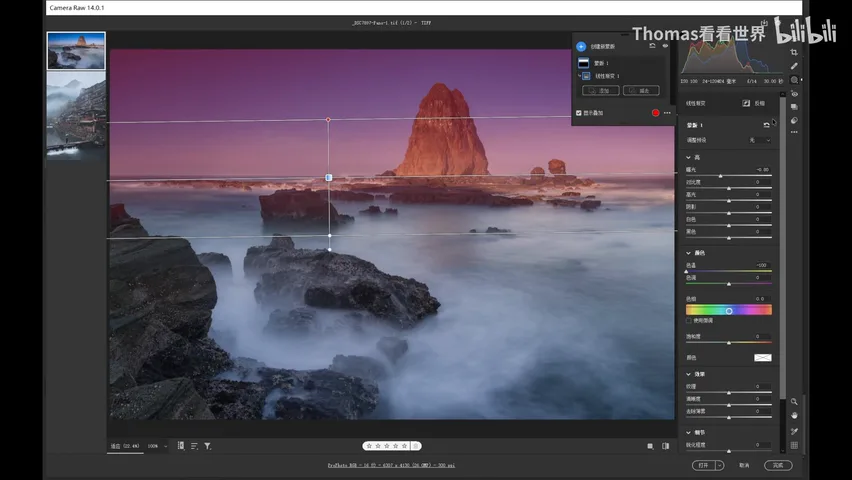Click the adjustments panel vertical scrollbar
This screenshot has width=852, height=480.
click(x=782, y=247)
